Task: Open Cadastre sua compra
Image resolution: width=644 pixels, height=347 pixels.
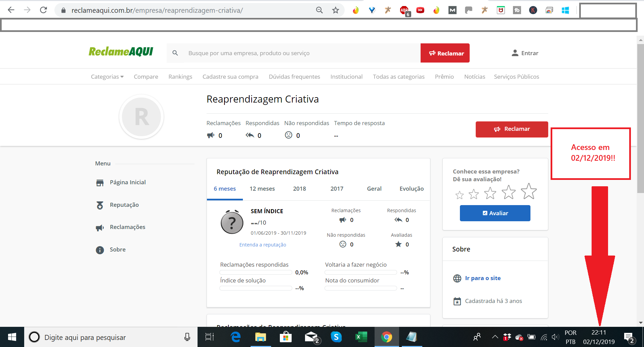Action: click(x=230, y=77)
